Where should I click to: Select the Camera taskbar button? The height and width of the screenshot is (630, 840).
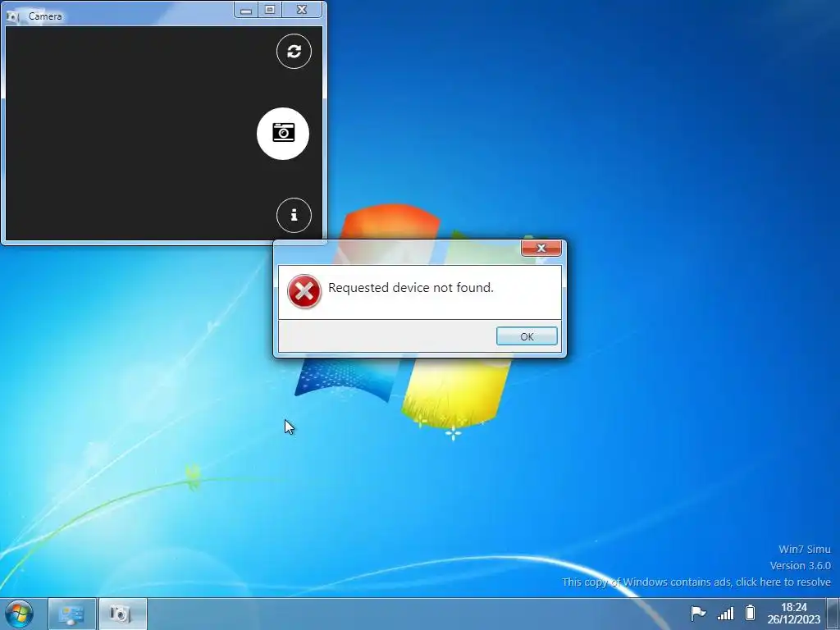pos(122,614)
